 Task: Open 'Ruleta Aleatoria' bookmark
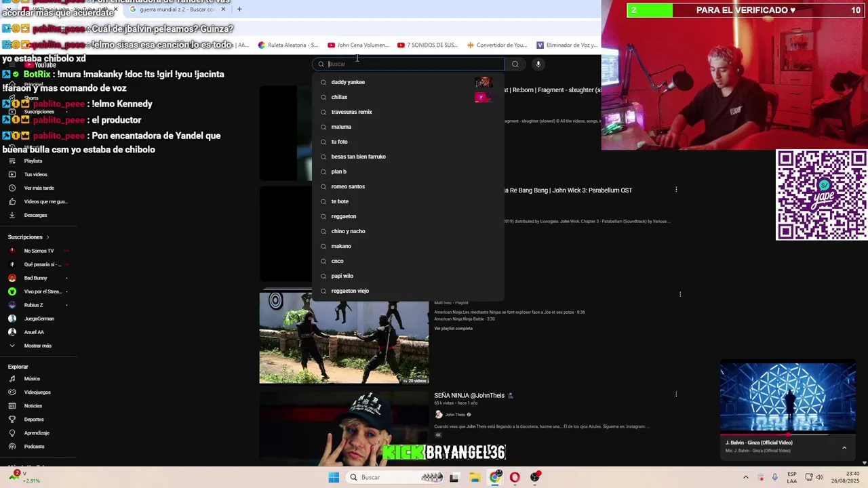pyautogui.click(x=288, y=45)
